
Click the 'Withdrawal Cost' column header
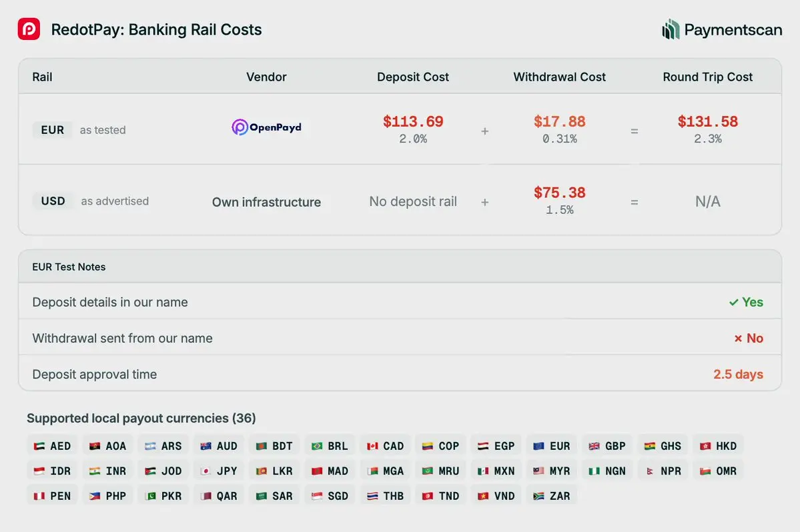(560, 77)
